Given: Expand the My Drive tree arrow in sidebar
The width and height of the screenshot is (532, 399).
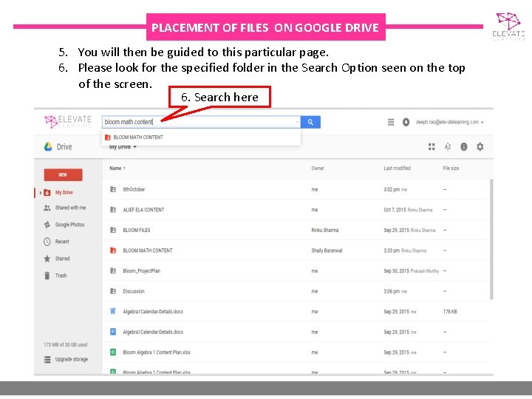Looking at the screenshot, I should [41, 193].
